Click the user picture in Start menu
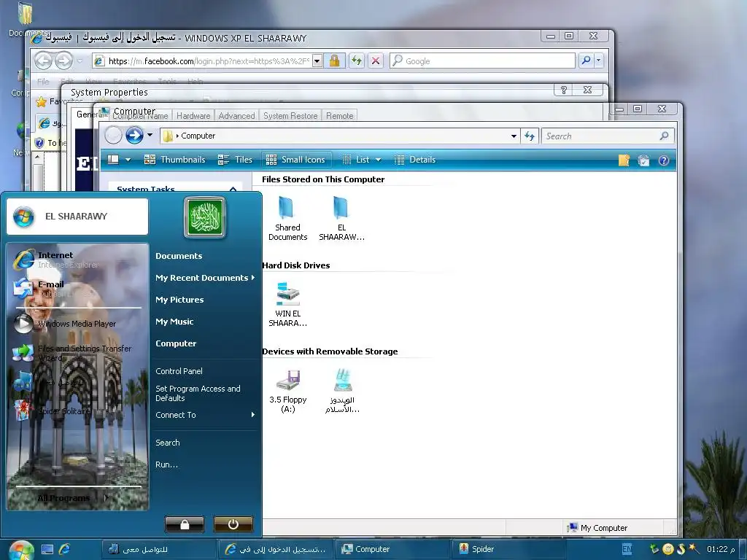The image size is (747, 560). pyautogui.click(x=205, y=217)
